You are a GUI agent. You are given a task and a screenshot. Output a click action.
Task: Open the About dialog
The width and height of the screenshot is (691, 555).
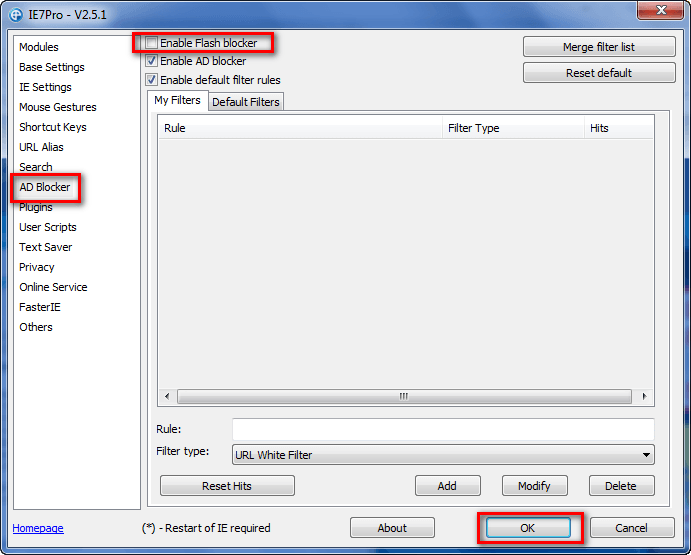392,528
